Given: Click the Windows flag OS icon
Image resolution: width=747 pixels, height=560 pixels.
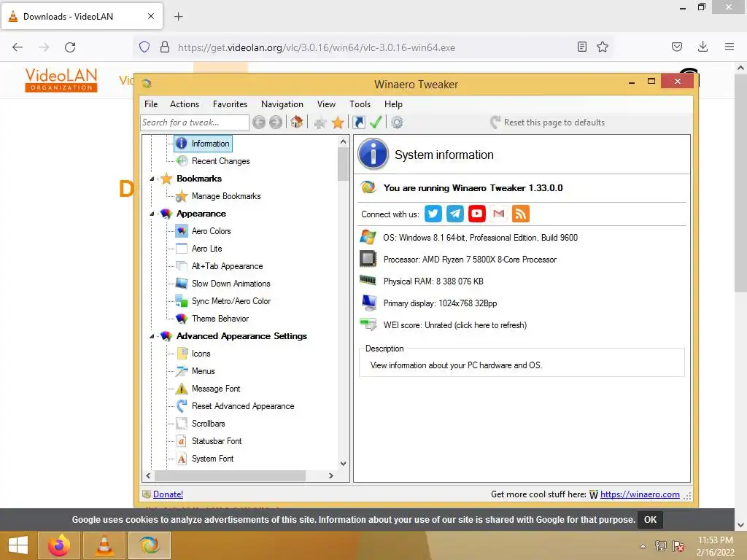Looking at the screenshot, I should [368, 237].
